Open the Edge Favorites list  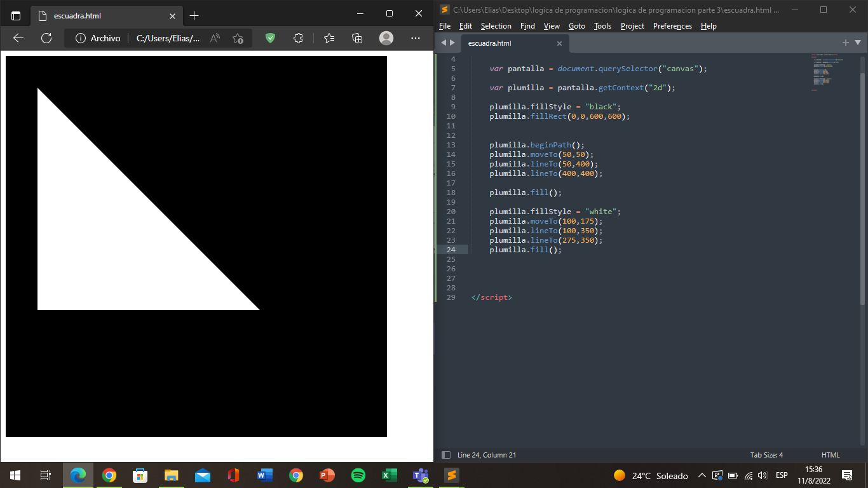click(329, 38)
